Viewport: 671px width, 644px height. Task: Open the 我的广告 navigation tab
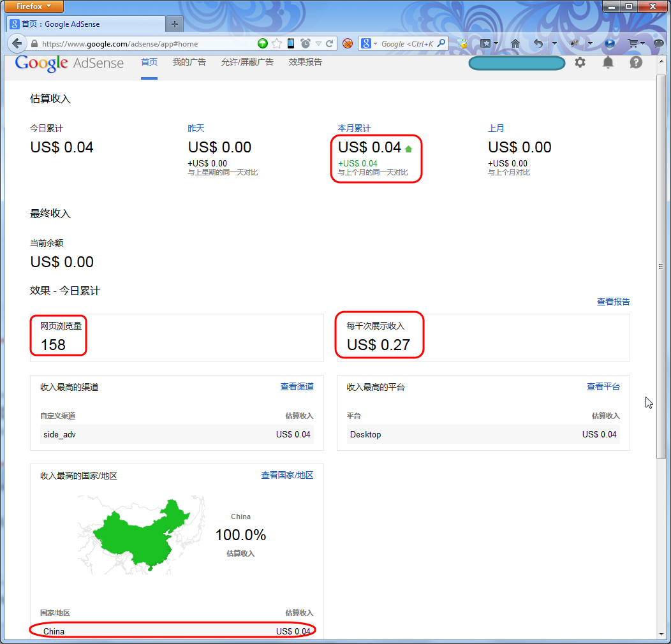click(189, 62)
